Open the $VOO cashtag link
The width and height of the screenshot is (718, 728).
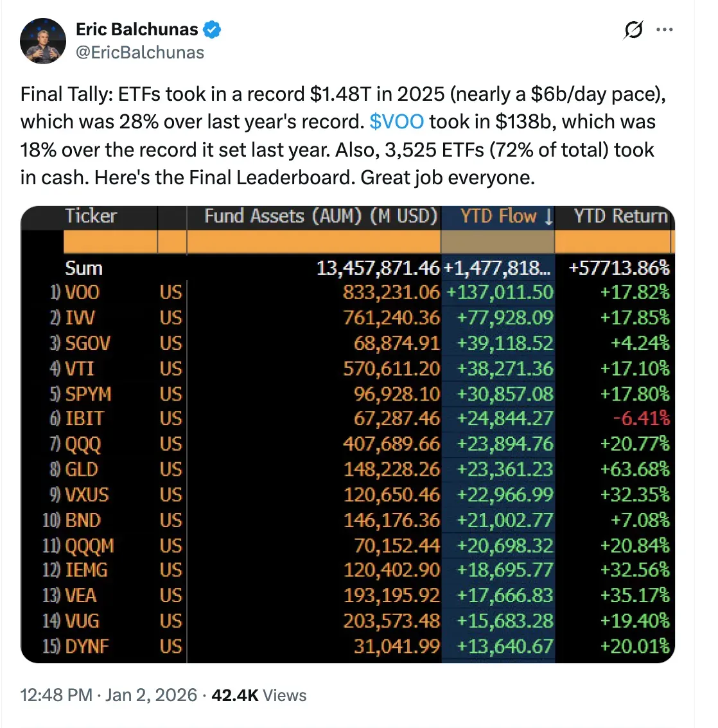point(397,121)
